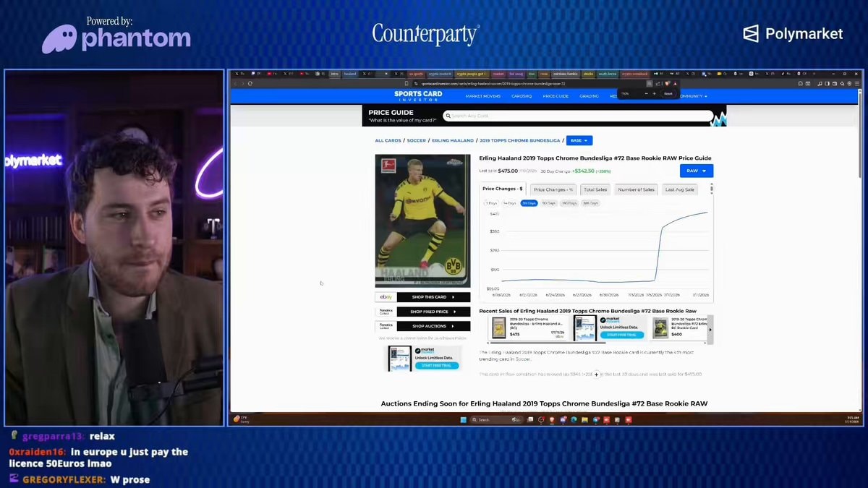The width and height of the screenshot is (868, 488).
Task: Click the zoom plus icon in browser popup
Action: [655, 93]
